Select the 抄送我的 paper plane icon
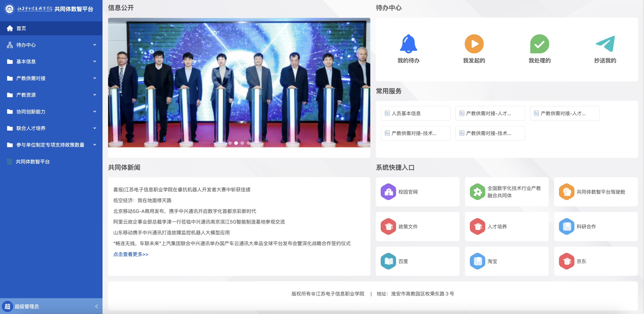Viewport: 644px width, 314px height. tap(605, 44)
